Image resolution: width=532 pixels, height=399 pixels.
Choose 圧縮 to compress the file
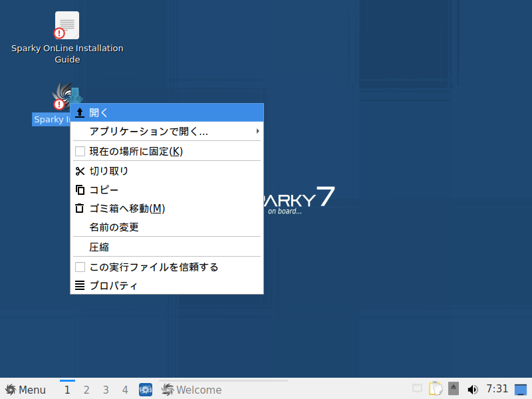(167, 247)
